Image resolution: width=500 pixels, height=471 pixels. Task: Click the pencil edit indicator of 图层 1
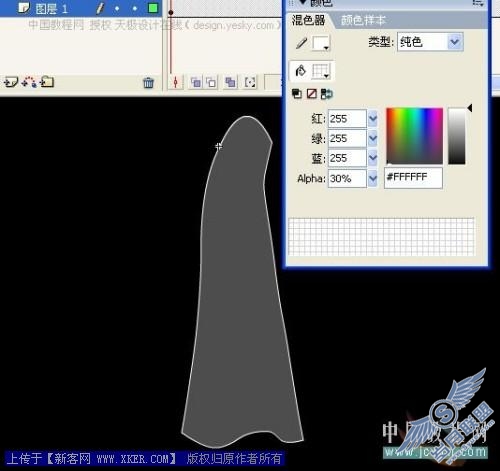99,8
